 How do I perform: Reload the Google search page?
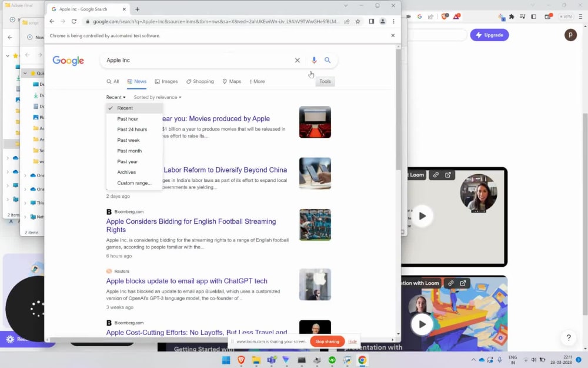pyautogui.click(x=74, y=21)
